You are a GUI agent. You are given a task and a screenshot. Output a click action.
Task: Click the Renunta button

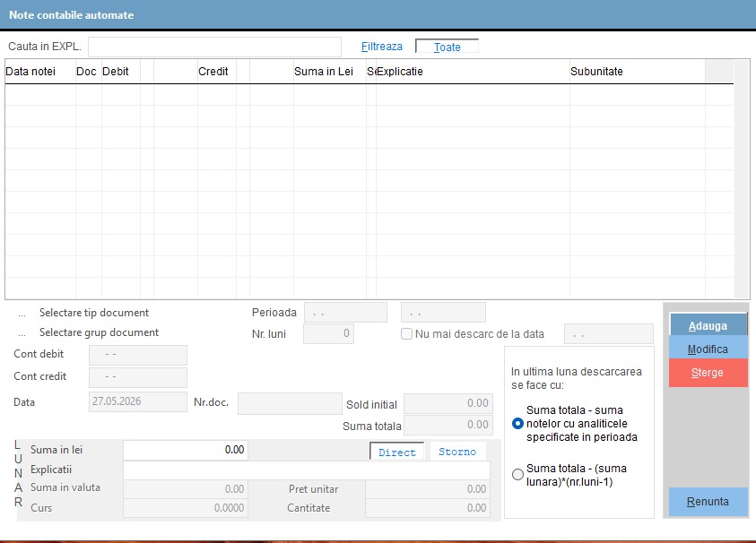tap(708, 502)
